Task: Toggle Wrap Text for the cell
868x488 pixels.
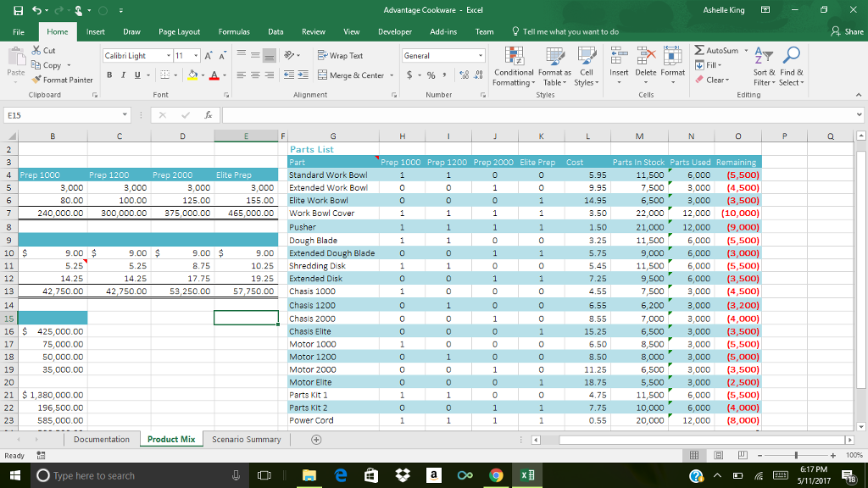Action: [339, 56]
